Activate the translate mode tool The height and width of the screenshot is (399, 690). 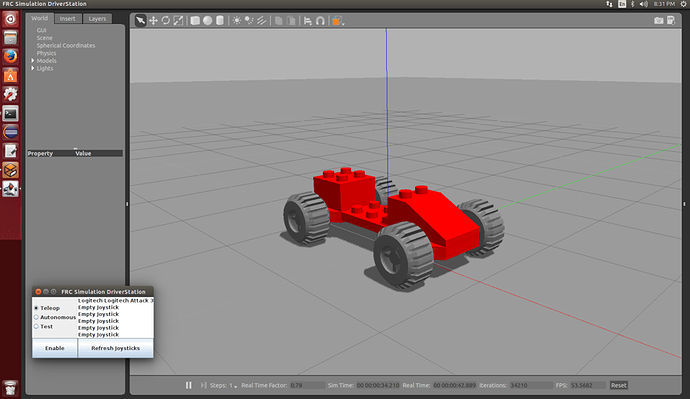[x=153, y=20]
